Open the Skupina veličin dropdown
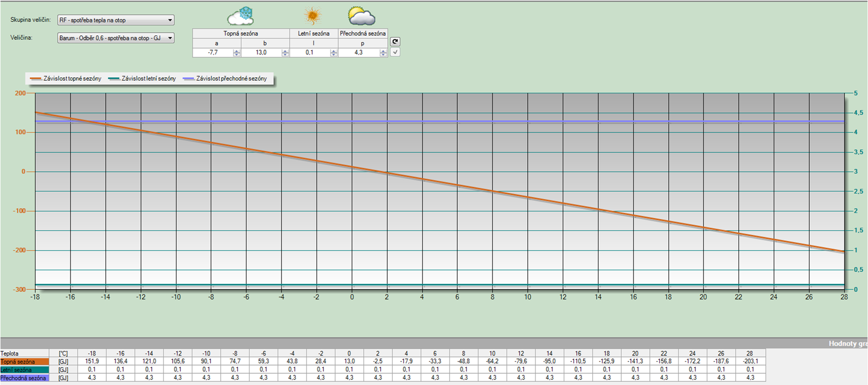 116,20
